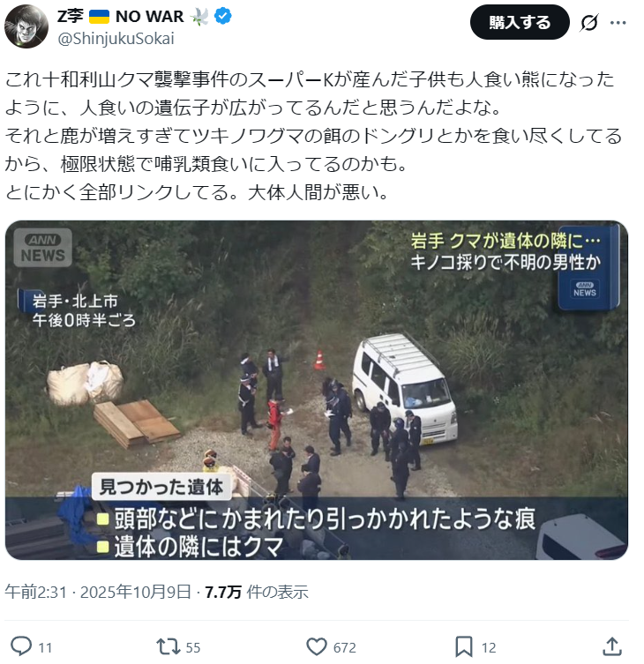Click the like count 672
The image size is (644, 664).
344,647
